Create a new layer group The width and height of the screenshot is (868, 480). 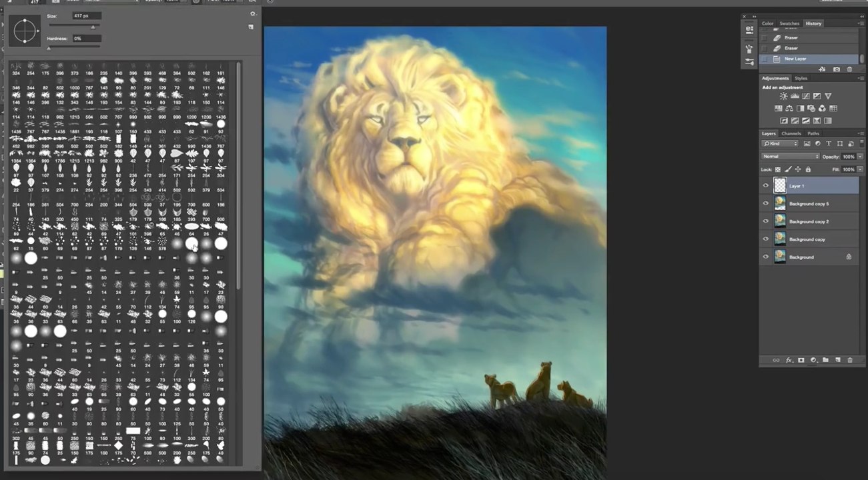pyautogui.click(x=825, y=360)
